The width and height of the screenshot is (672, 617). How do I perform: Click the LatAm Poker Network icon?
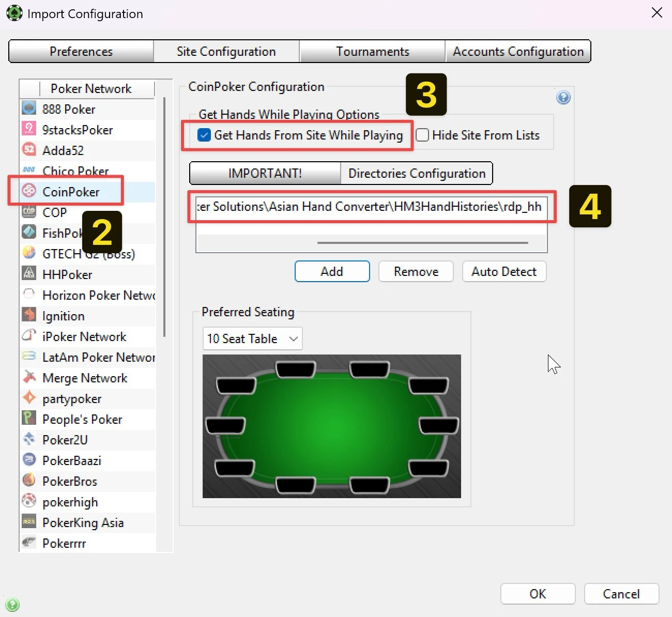[x=29, y=357]
